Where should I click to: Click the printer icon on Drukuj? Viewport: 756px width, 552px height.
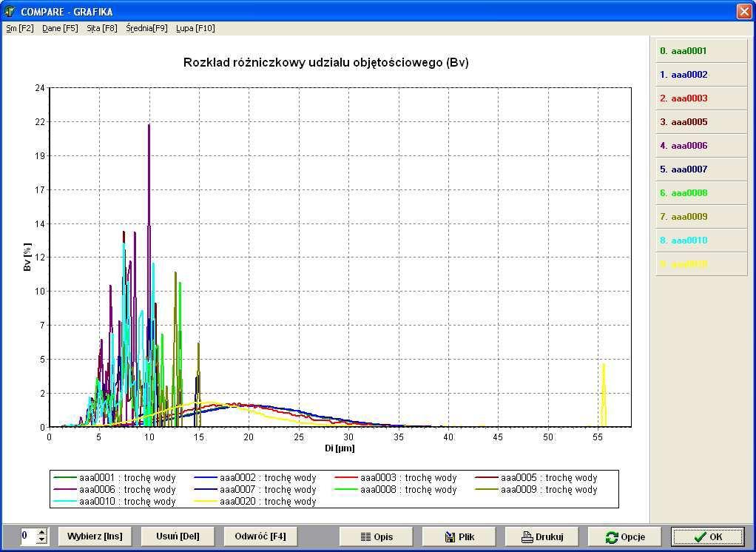coord(527,537)
